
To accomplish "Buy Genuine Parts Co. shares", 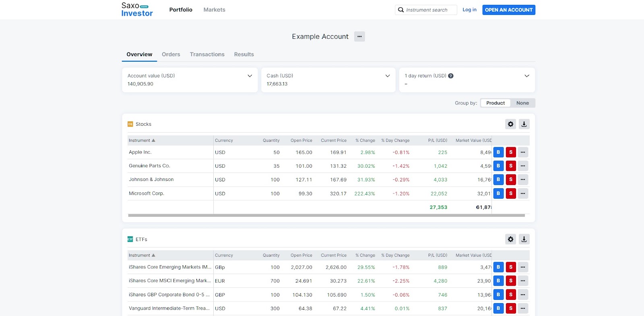I will (x=498, y=166).
